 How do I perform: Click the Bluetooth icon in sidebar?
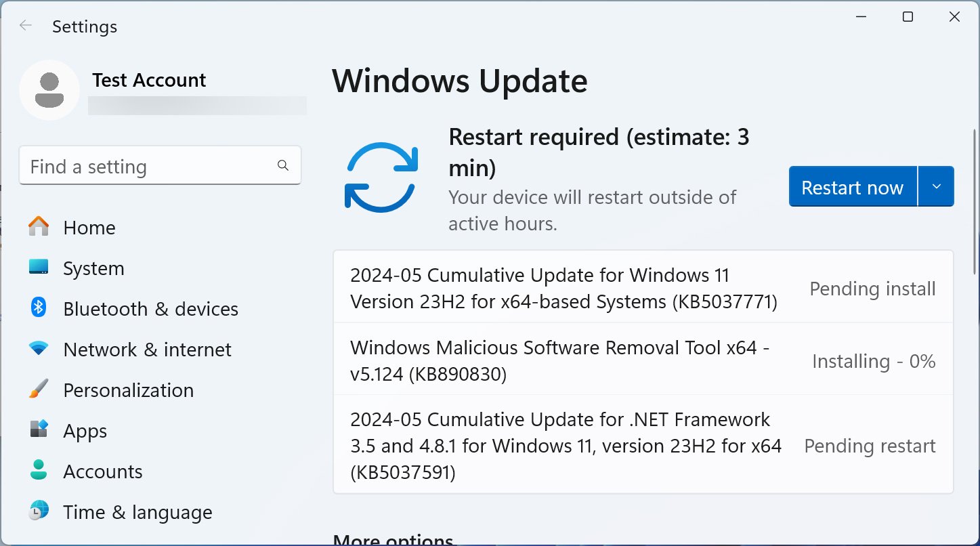(39, 308)
